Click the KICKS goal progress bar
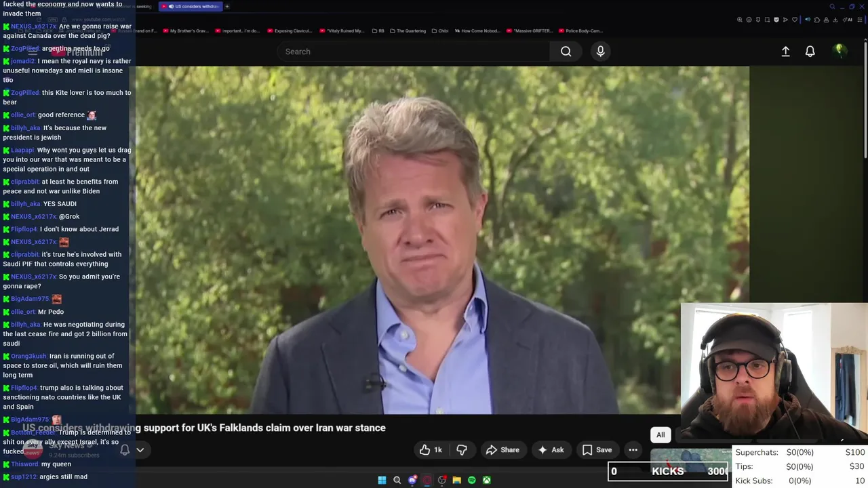Viewport: 868px width, 488px height. 668,471
